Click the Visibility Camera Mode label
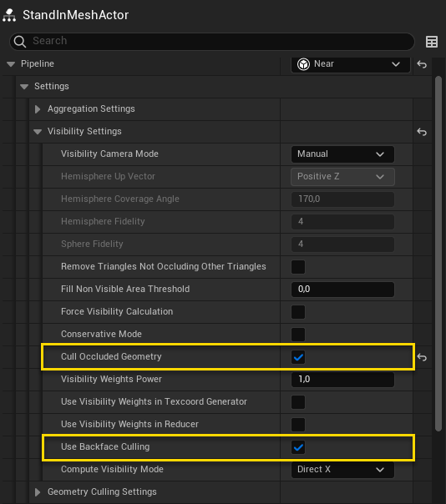446x504 pixels. (x=109, y=154)
